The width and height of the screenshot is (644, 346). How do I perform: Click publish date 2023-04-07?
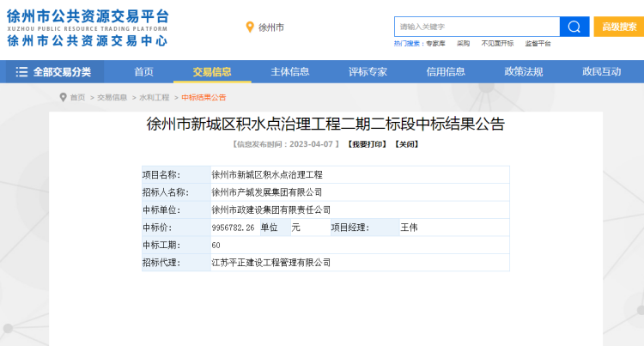tap(311, 144)
